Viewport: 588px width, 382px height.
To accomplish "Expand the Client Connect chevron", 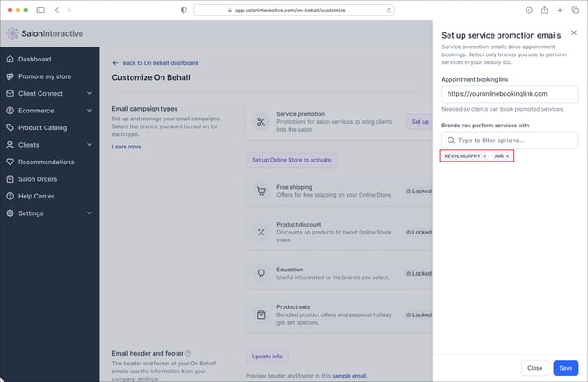I will (x=90, y=93).
